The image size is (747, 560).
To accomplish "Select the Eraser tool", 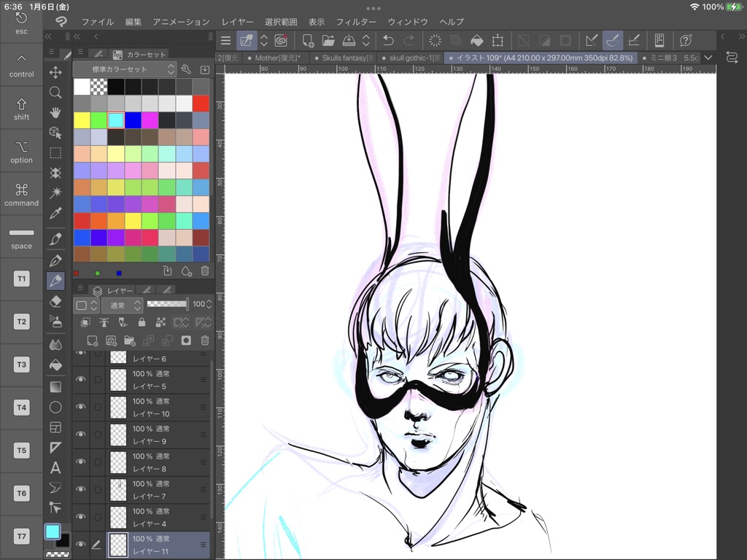I will 55,301.
